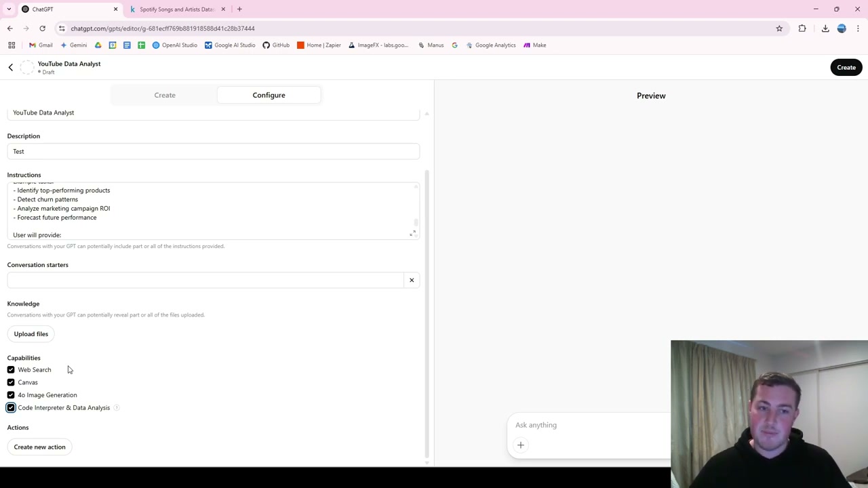
Task: Toggle Code Interpreter & Data Analysis checkbox
Action: tap(11, 408)
